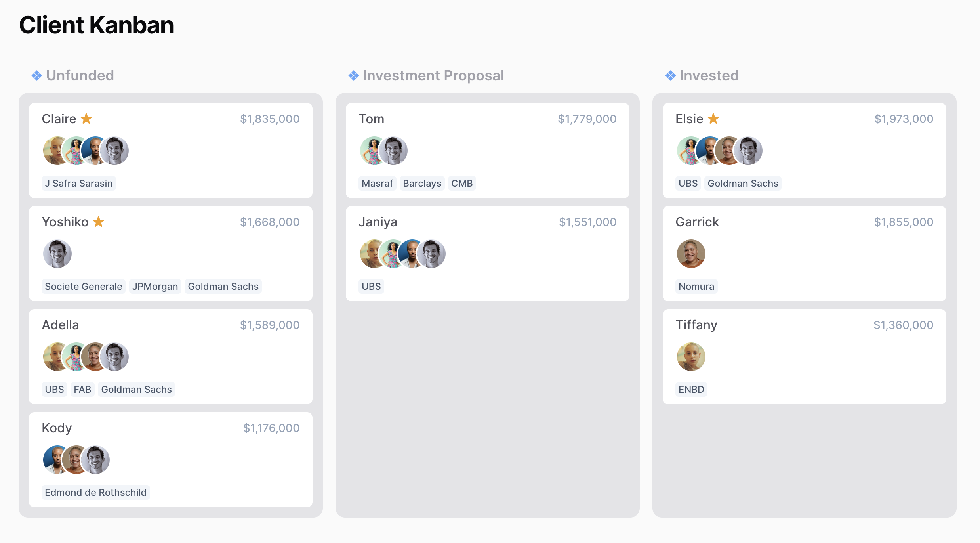Image resolution: width=980 pixels, height=543 pixels.
Task: Click the star icon next to Claire
Action: [x=86, y=119]
